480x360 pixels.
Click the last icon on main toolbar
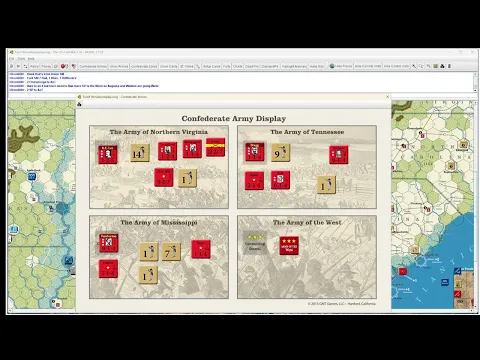point(449,66)
